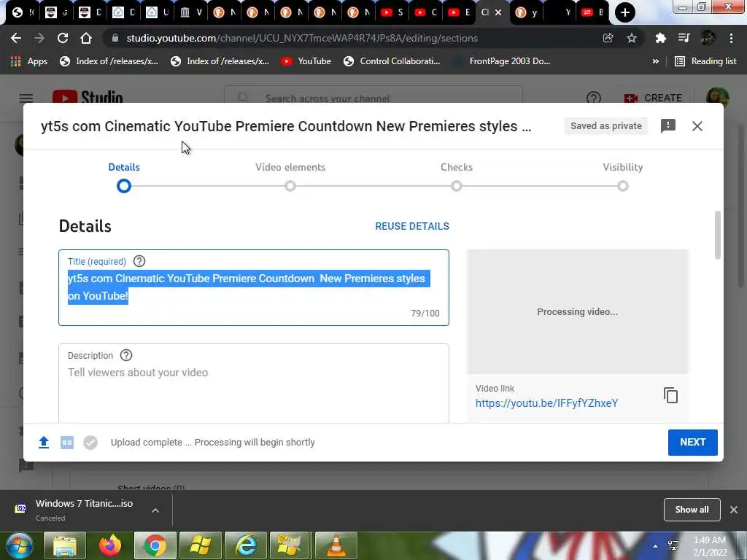The width and height of the screenshot is (747, 560).
Task: Open the browser home page icon
Action: [x=86, y=38]
